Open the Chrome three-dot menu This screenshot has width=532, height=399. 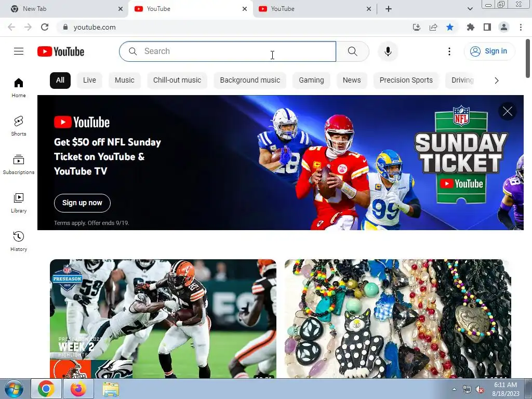(x=521, y=27)
